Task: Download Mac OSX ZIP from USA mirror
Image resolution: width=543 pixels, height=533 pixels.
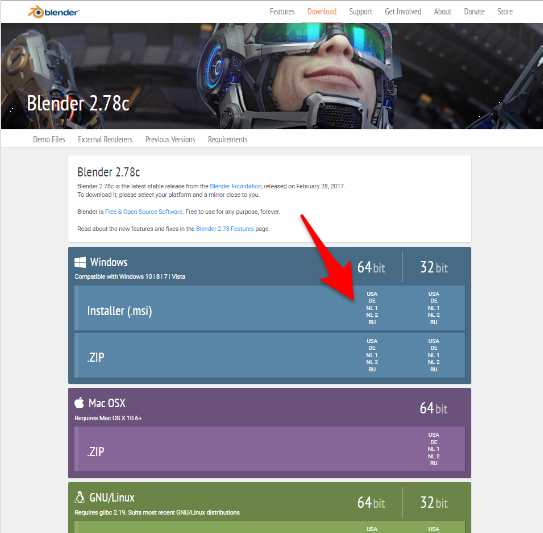Action: (x=434, y=435)
